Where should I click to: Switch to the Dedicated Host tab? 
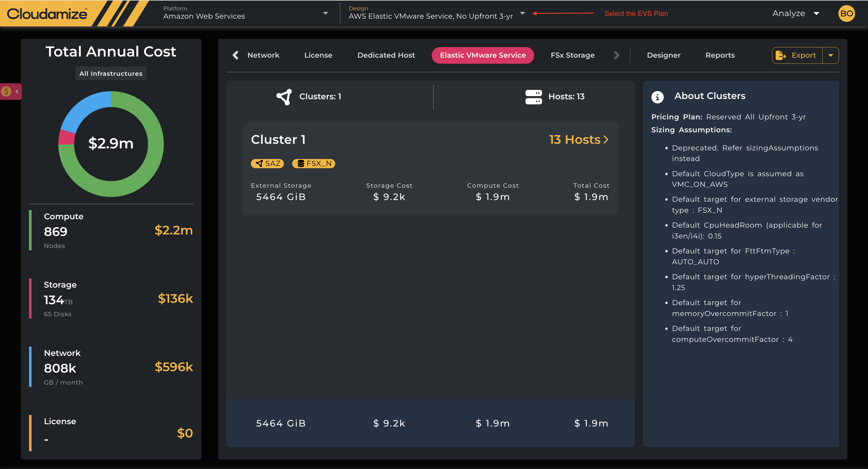(x=386, y=55)
